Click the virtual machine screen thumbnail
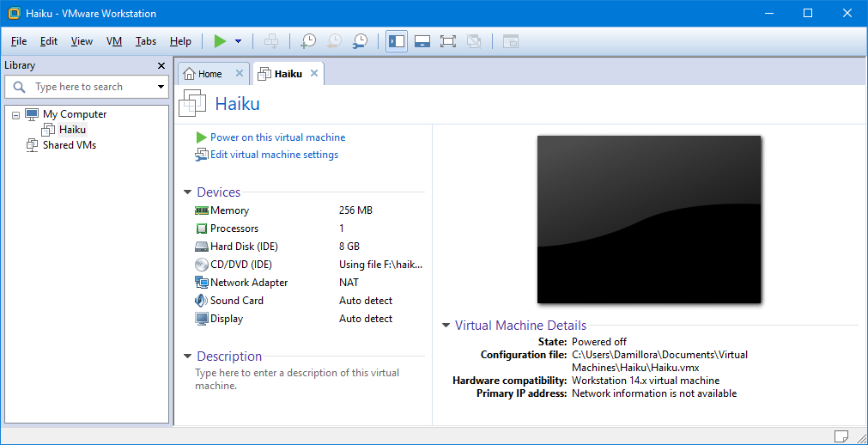 point(648,219)
